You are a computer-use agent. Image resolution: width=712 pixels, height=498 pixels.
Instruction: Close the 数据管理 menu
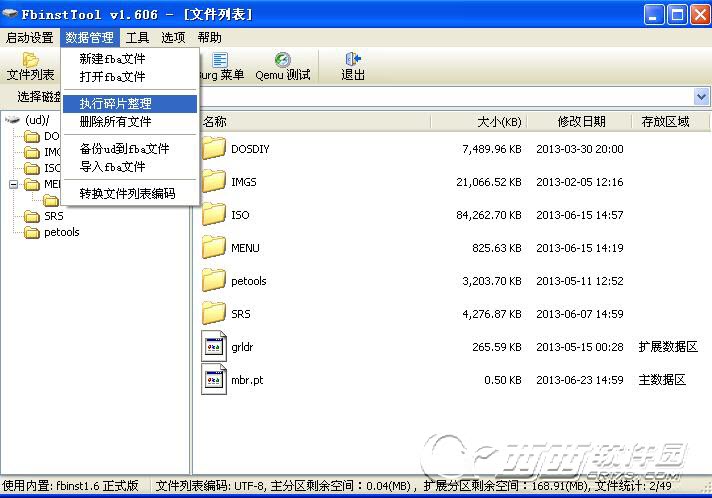click(89, 37)
